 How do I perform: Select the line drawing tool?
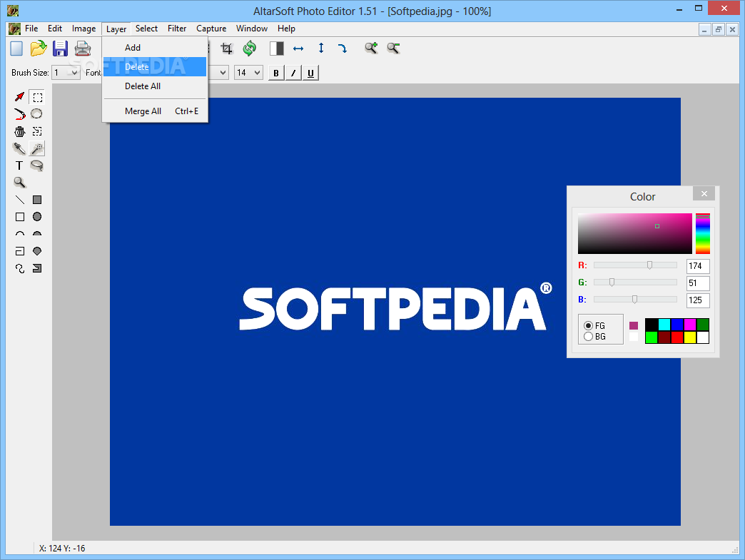(19, 200)
